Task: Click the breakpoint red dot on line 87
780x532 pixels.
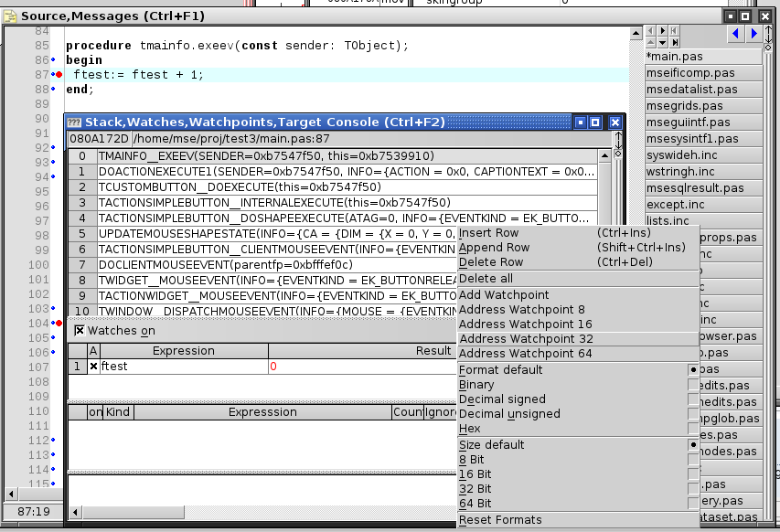Action: [x=59, y=74]
